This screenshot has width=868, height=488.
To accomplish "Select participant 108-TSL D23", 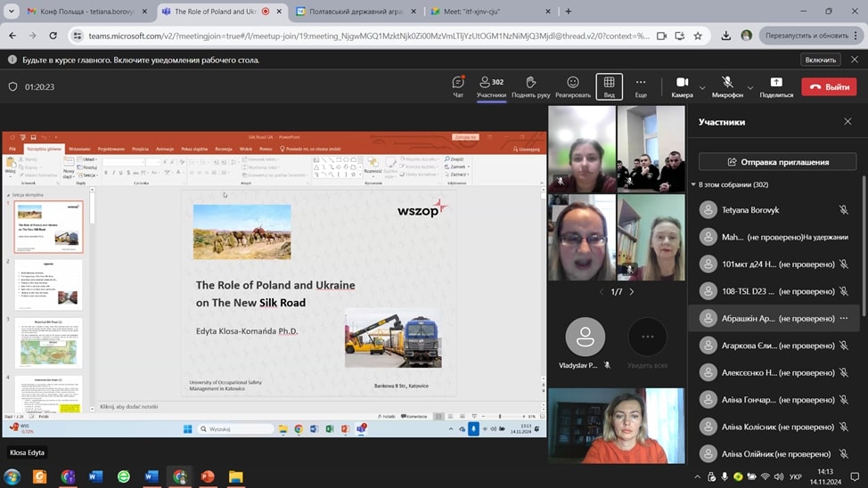I will coord(774,291).
